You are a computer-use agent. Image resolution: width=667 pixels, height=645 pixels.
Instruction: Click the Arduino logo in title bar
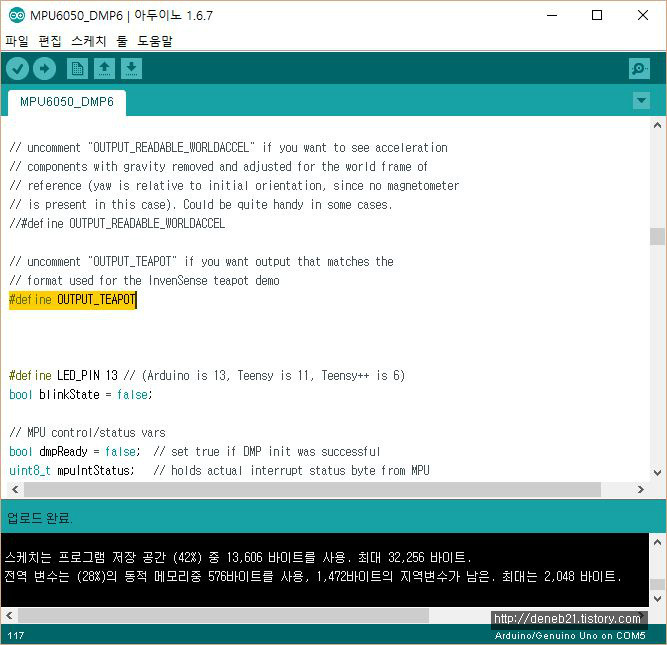click(17, 16)
